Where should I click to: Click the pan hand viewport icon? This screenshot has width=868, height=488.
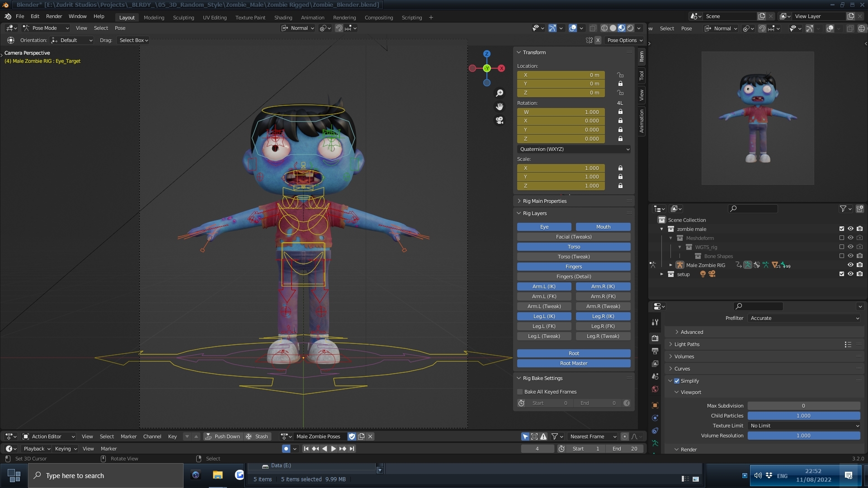(x=500, y=107)
